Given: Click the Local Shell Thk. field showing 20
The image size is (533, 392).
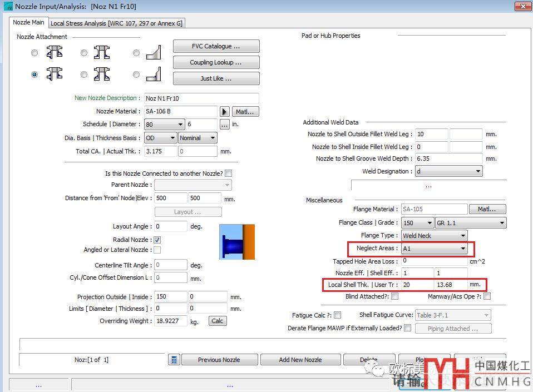Looking at the screenshot, I should click(x=417, y=285).
